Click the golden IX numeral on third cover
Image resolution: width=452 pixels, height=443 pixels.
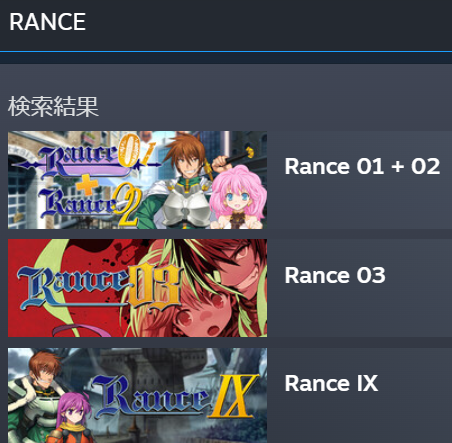[233, 396]
